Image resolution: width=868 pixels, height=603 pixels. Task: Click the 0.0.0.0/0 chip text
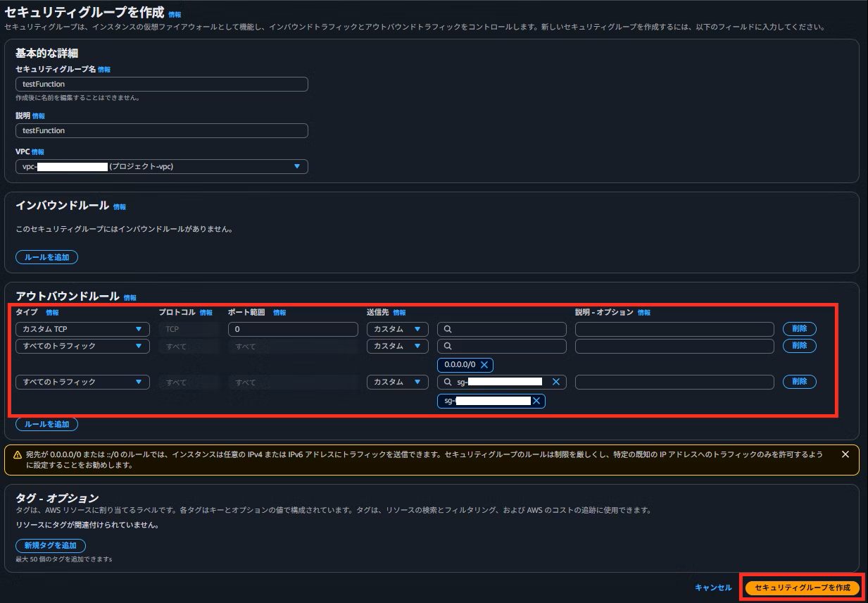(x=460, y=365)
